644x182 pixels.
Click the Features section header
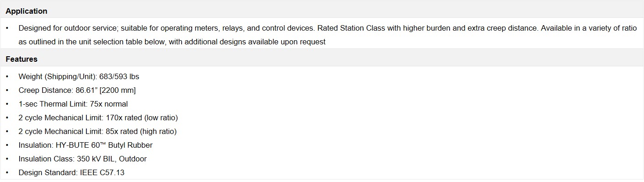click(21, 59)
